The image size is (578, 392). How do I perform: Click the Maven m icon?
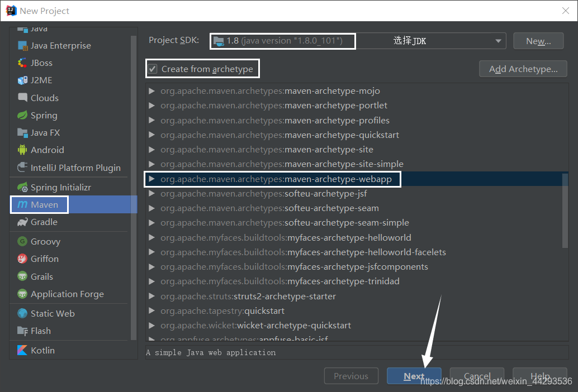[22, 204]
